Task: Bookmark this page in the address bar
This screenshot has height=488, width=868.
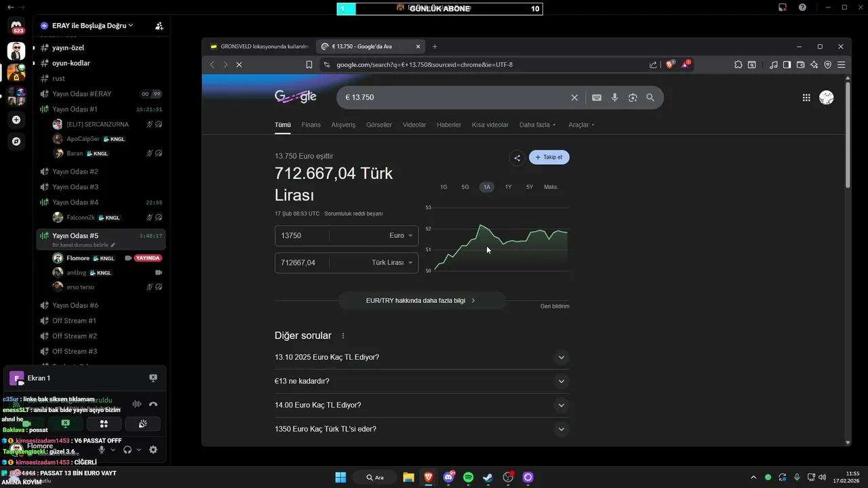Action: click(x=309, y=65)
